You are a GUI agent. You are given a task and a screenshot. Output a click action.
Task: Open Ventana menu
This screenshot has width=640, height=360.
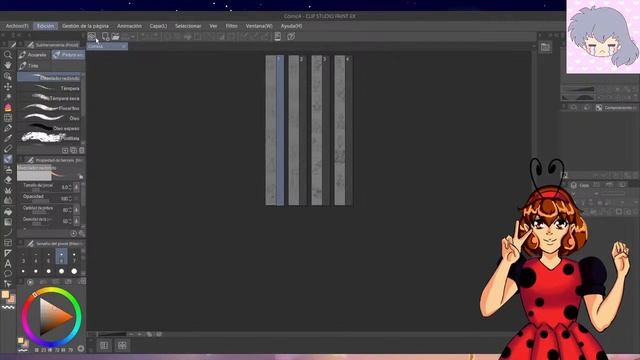click(x=259, y=26)
